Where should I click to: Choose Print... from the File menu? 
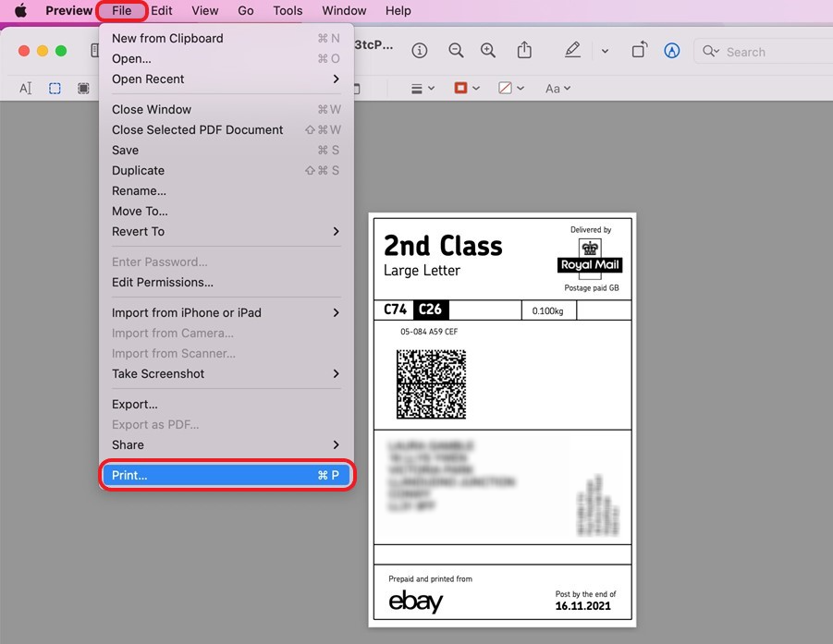(x=227, y=475)
